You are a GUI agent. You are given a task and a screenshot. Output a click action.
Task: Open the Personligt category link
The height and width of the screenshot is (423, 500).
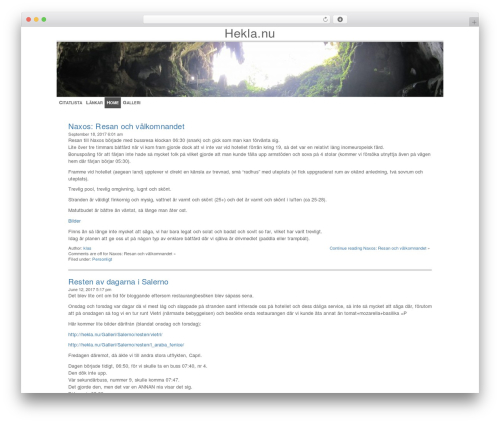click(x=102, y=259)
